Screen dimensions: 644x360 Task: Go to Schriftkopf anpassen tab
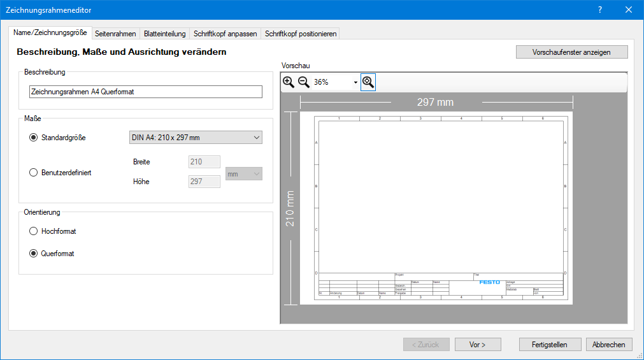click(x=225, y=34)
